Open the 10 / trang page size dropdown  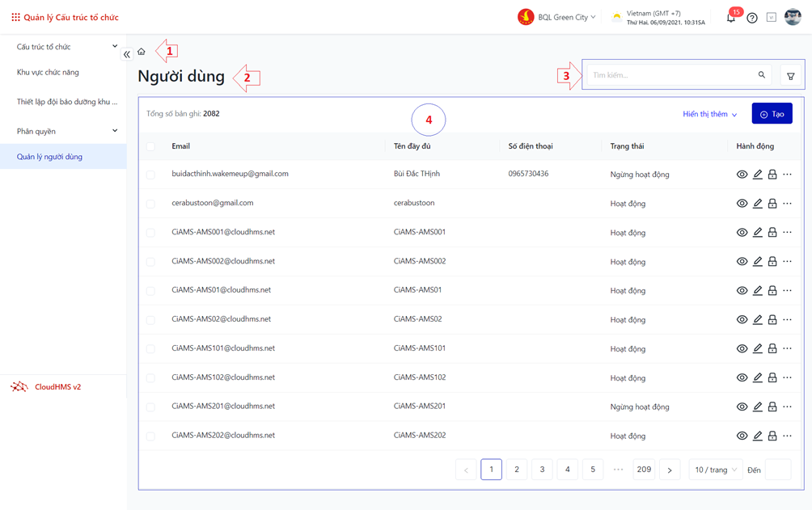coord(716,470)
